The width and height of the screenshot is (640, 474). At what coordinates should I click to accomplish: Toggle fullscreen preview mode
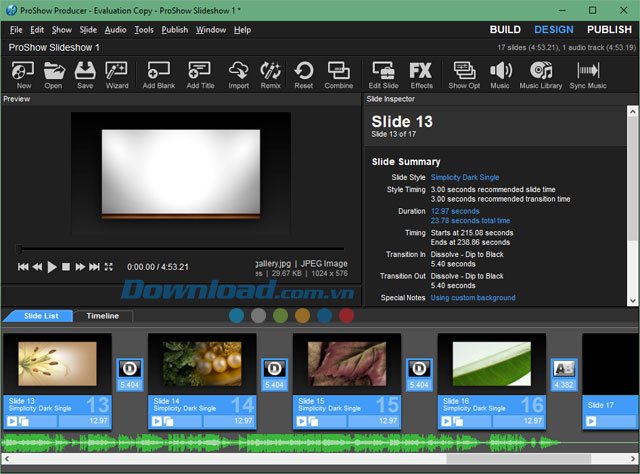coord(109,267)
